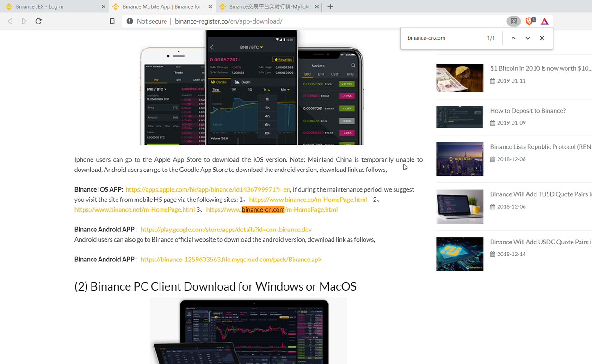Close the Binance Mobile App tab
The width and height of the screenshot is (592, 364).
pyautogui.click(x=210, y=7)
